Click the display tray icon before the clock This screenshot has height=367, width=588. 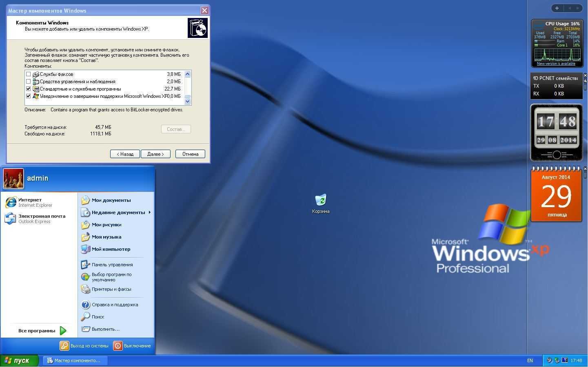click(x=565, y=360)
